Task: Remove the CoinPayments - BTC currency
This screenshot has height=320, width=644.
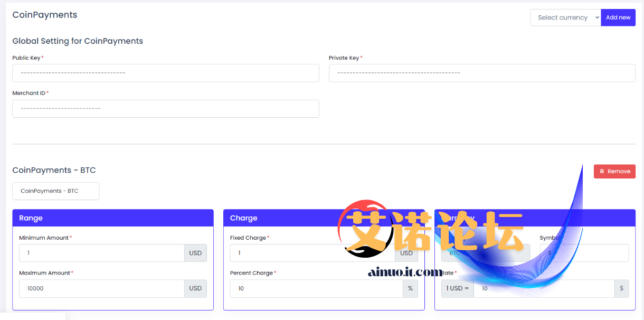Action: click(x=614, y=171)
